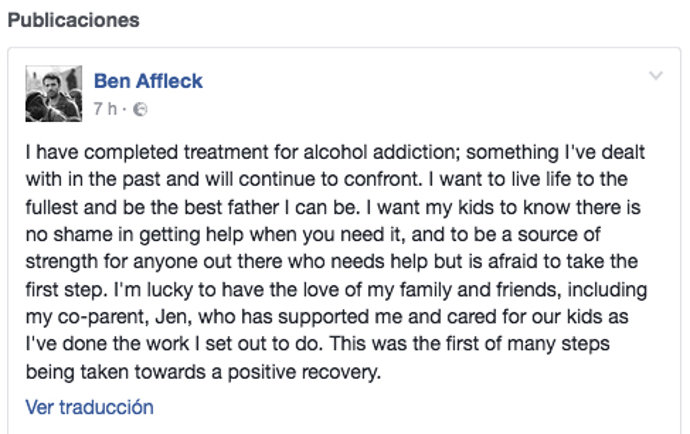
Task: Expand the post options chevron
Action: [x=656, y=76]
